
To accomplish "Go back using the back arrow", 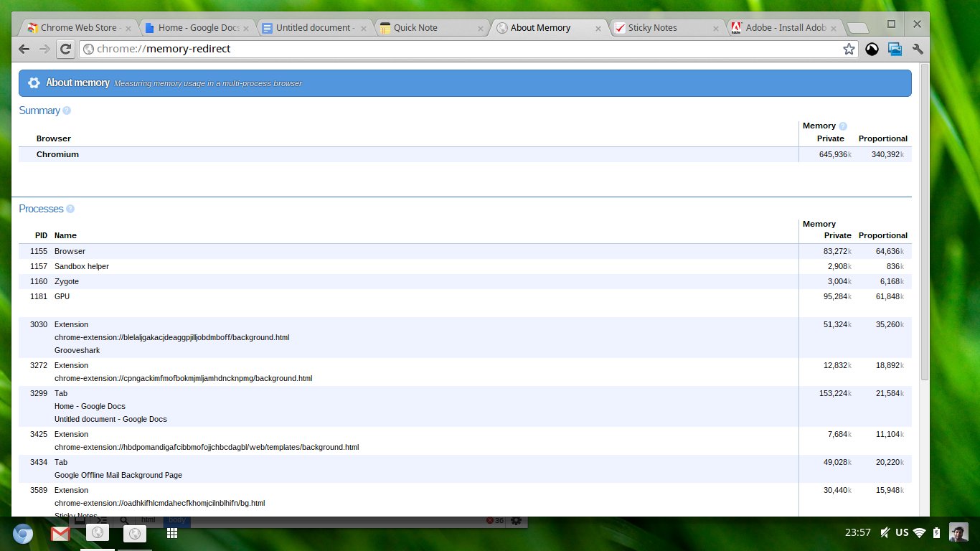I will 24,49.
